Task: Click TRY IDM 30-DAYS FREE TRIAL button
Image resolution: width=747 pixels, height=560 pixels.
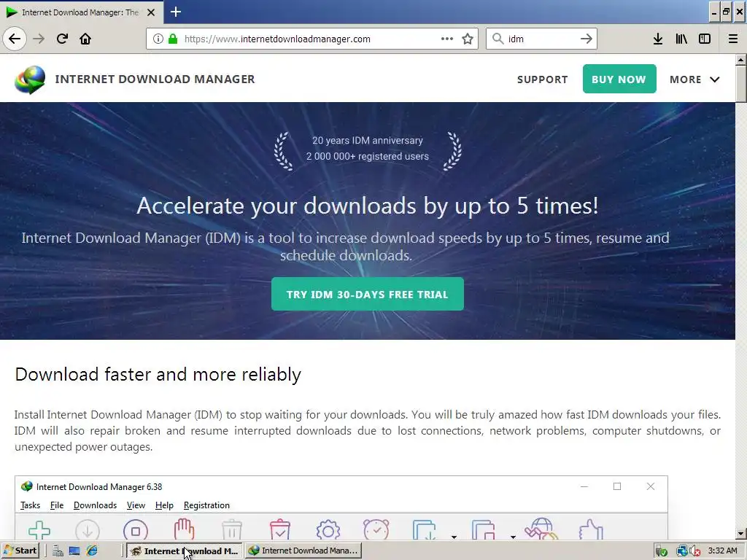Action: [x=368, y=294]
